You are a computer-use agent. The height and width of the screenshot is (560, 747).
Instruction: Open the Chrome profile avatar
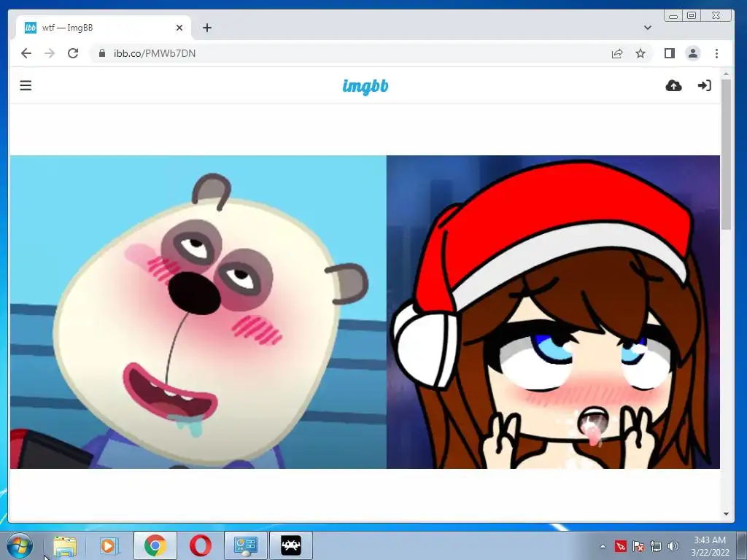coord(693,53)
